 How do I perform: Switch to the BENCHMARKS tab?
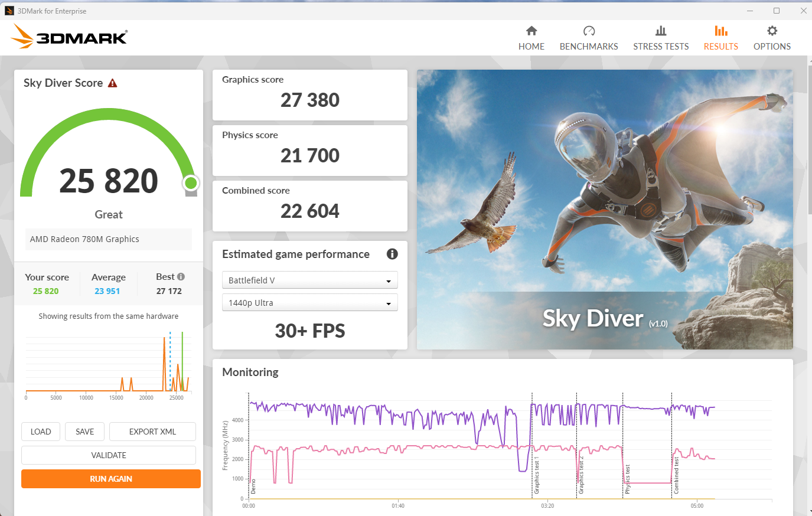coord(589,38)
